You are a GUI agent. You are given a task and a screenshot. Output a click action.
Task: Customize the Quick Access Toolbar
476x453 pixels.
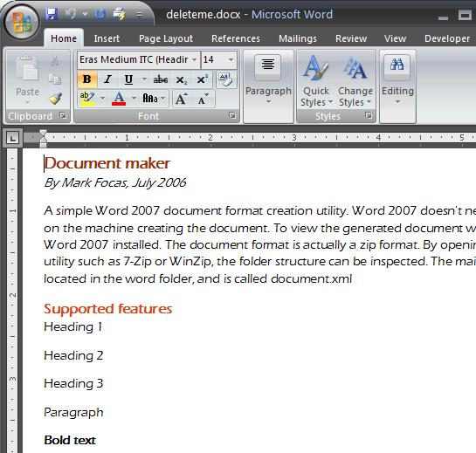click(139, 15)
